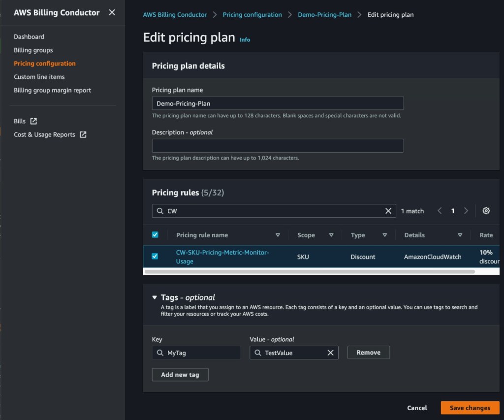The height and width of the screenshot is (420, 504).
Task: Close the AWS Billing Conductor sidebar
Action: [x=112, y=12]
